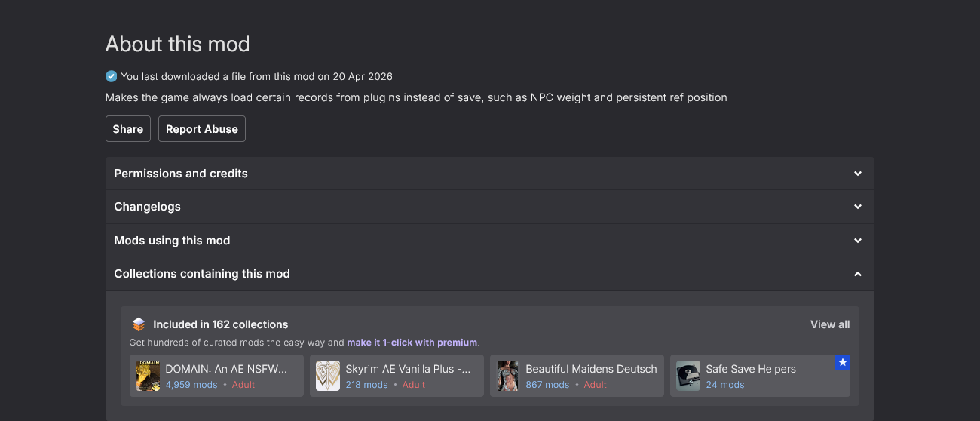Open Skyrim AE Vanilla Plus collection title

point(408,369)
